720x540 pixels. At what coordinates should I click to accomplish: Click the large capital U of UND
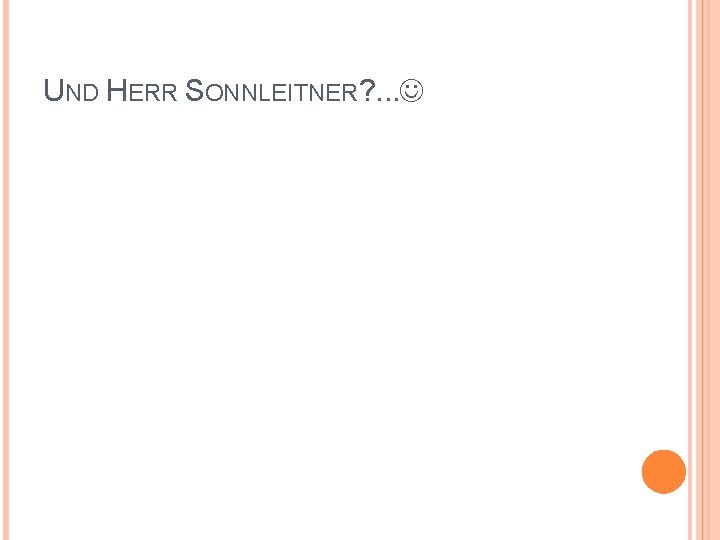point(54,93)
